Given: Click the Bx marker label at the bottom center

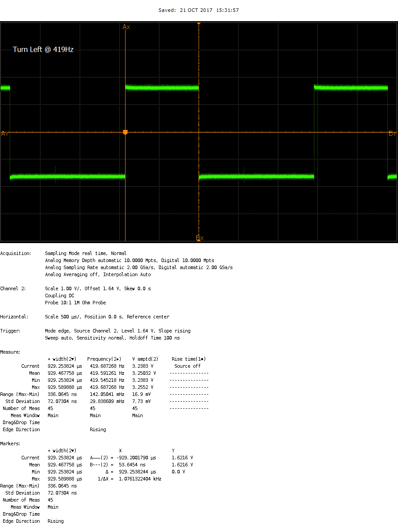Looking at the screenshot, I should point(199,238).
